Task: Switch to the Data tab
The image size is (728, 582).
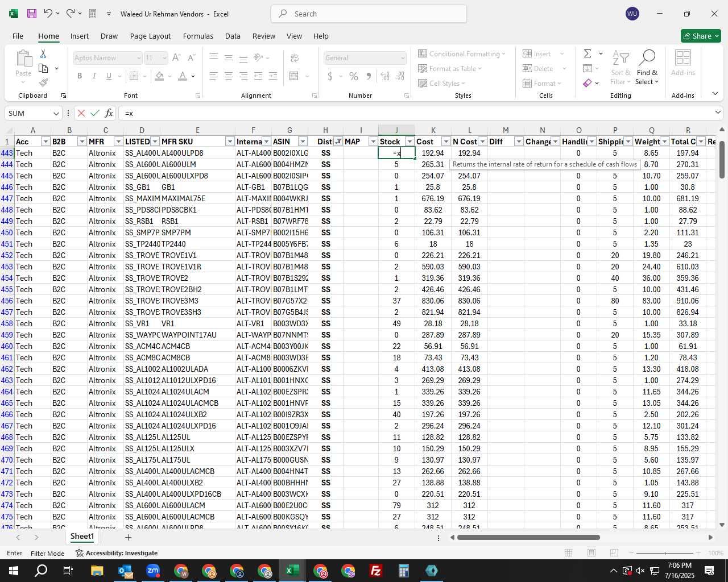Action: 233,36
